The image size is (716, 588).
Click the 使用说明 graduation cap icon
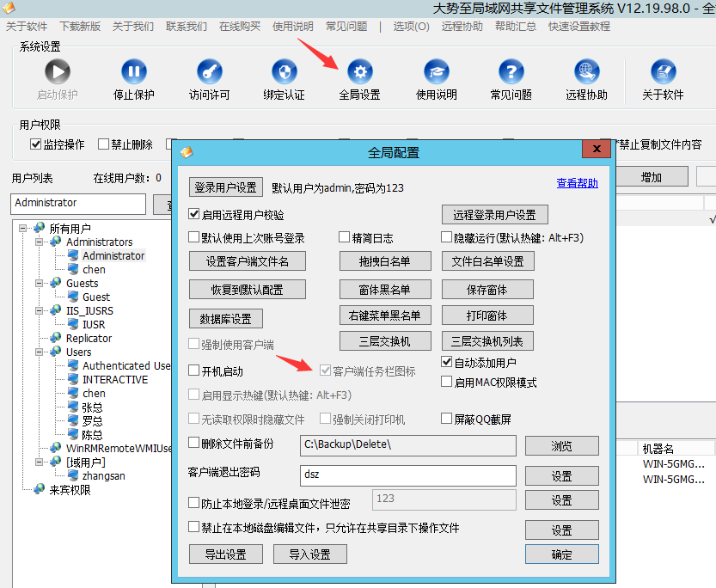(x=436, y=72)
